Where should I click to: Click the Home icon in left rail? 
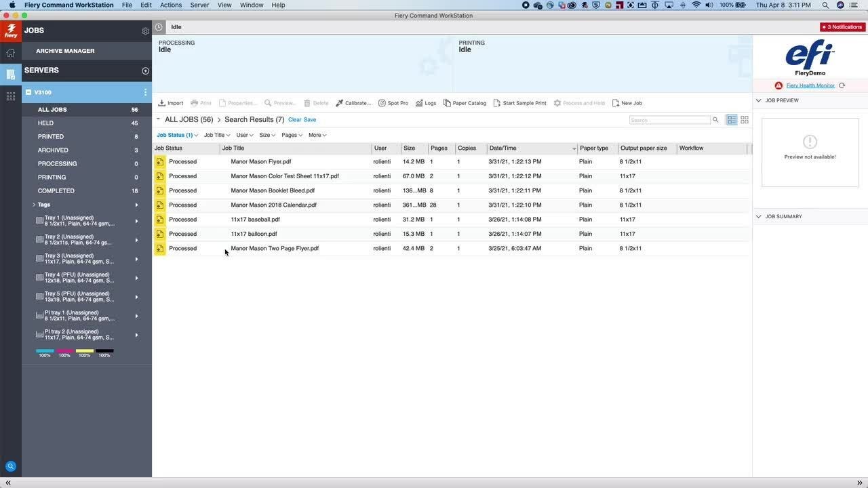[x=10, y=53]
